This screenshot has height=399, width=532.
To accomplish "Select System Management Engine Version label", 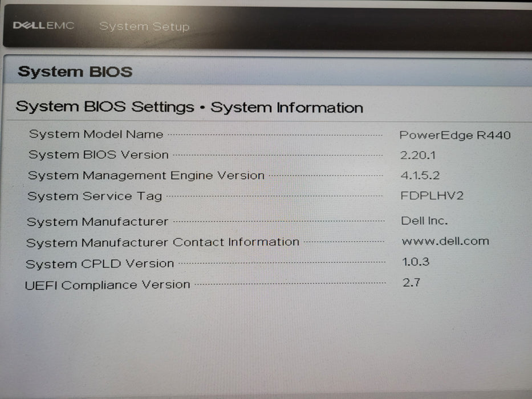I will (x=146, y=176).
